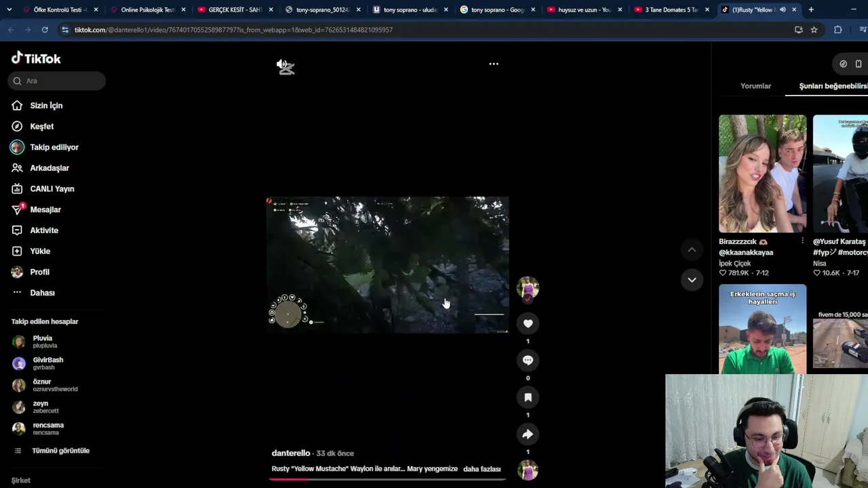This screenshot has width=868, height=488.
Task: Follow the creator via avatar plus badge
Action: (x=528, y=299)
